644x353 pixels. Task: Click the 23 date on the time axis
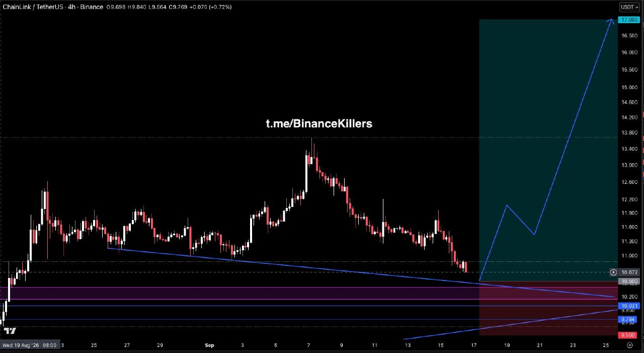573,345
